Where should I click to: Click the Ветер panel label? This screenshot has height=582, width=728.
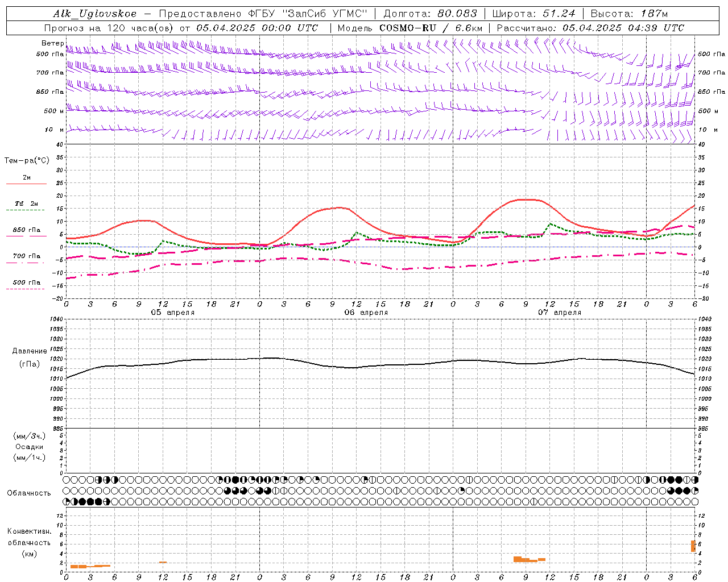52,43
